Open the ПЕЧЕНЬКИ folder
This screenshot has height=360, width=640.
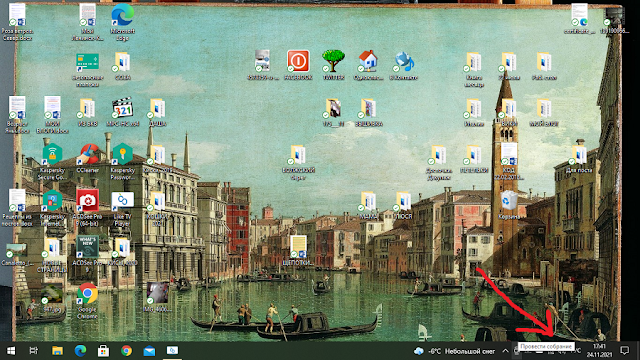click(473, 158)
